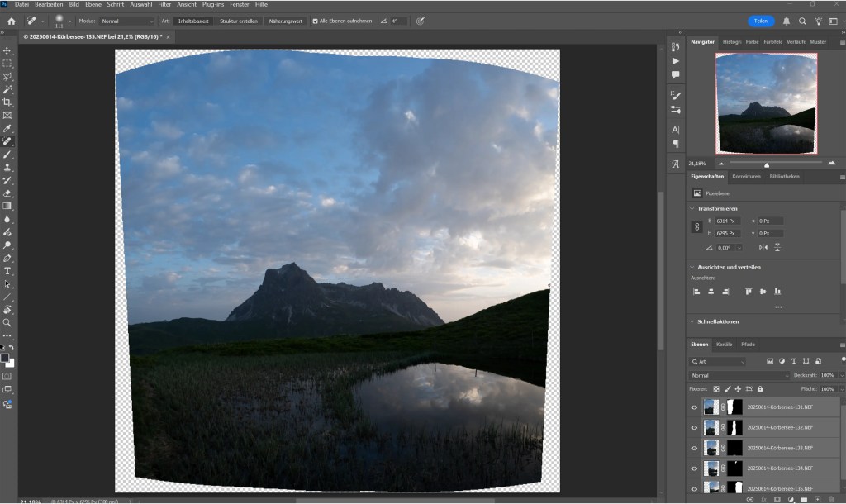Hide the layer 20250614-Körbersee-131.NEF
This screenshot has width=846, height=504.
pyautogui.click(x=694, y=407)
